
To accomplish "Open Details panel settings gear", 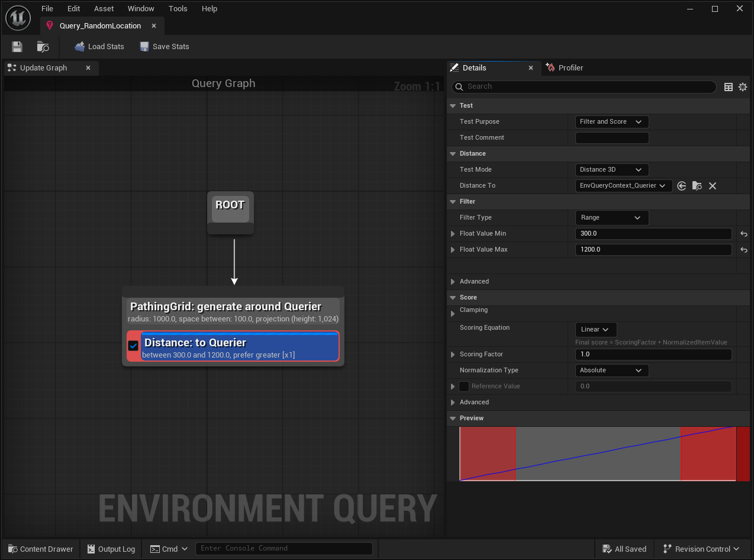I will point(743,87).
